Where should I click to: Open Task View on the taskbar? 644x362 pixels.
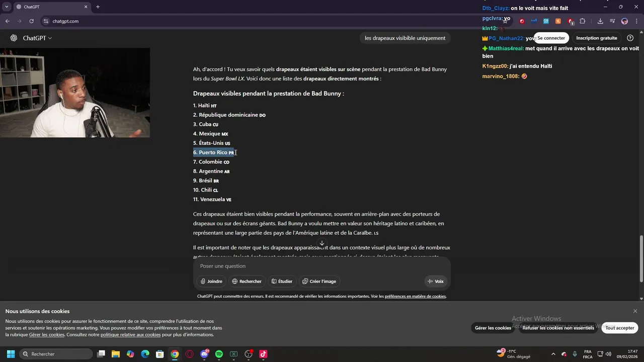101,354
